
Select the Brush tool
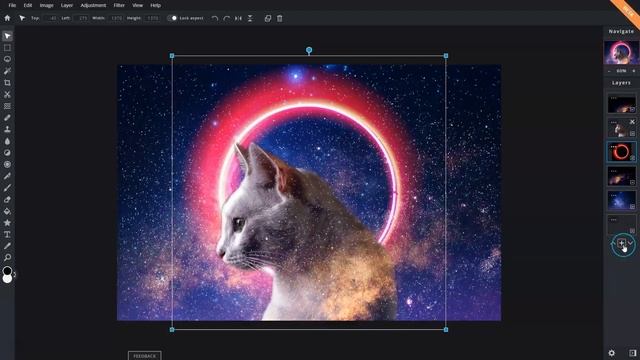coord(7,188)
